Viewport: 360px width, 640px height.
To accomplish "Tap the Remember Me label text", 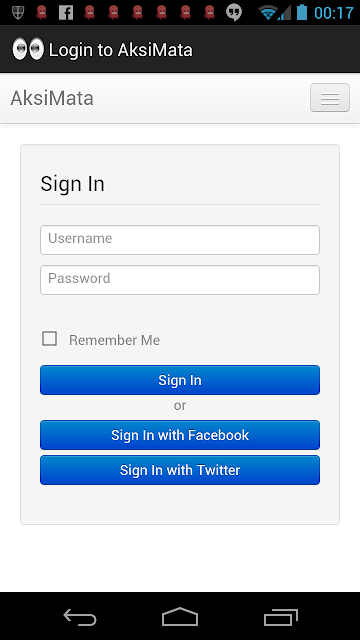I will click(x=114, y=340).
